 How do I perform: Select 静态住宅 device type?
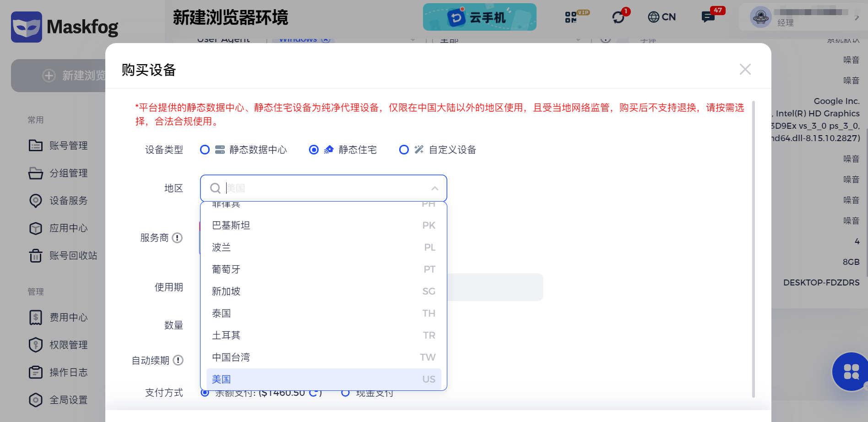343,150
